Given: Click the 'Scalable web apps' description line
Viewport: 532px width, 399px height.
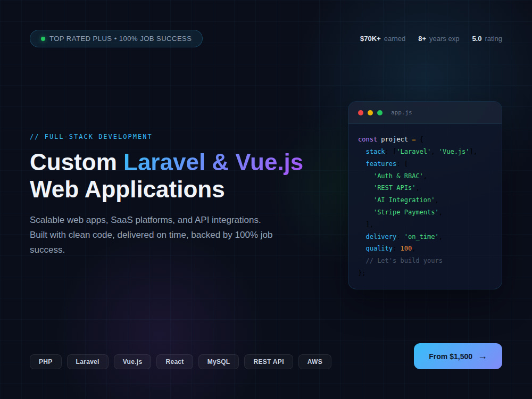Looking at the screenshot, I should pos(145,220).
